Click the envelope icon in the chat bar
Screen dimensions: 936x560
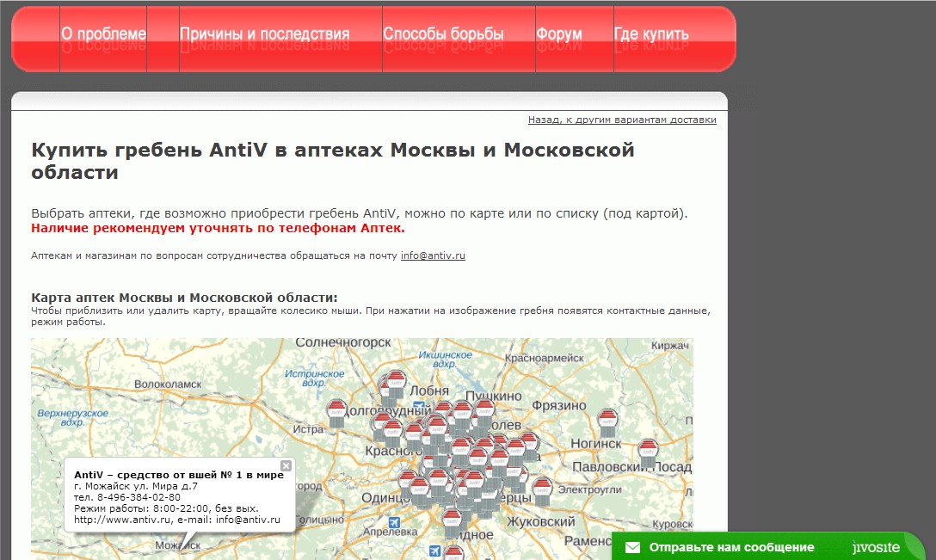click(x=632, y=547)
